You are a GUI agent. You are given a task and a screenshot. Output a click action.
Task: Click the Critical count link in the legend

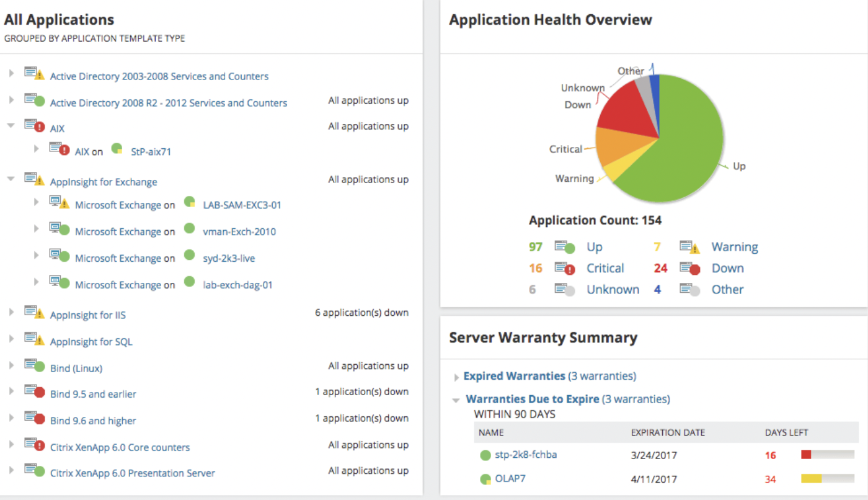click(536, 267)
